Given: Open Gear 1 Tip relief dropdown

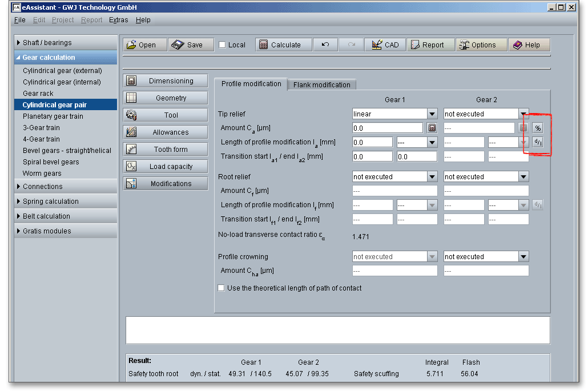Looking at the screenshot, I should [432, 114].
